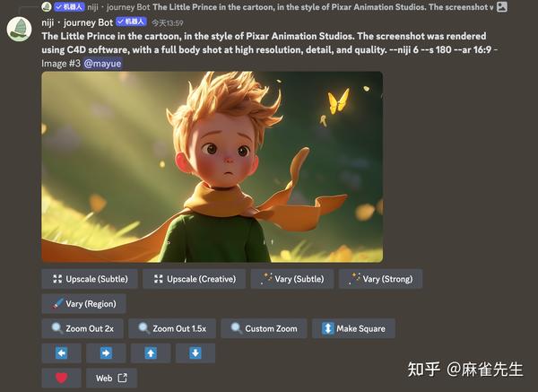Click the Upscale (Subtle) button
Image resolution: width=538 pixels, height=392 pixels.
[x=90, y=279]
